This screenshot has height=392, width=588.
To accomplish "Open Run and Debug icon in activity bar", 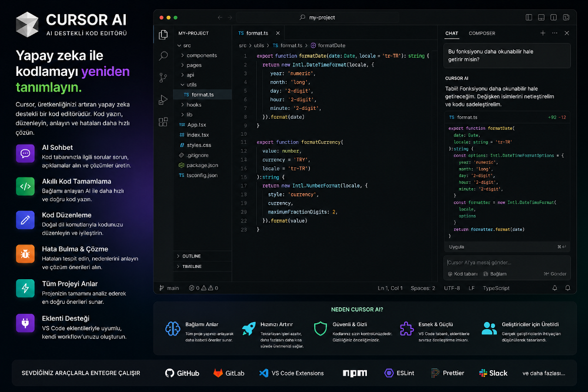I will (163, 100).
